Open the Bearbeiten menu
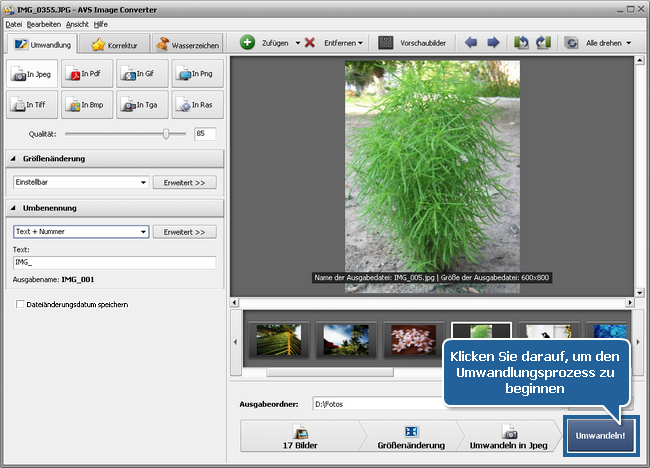The height and width of the screenshot is (468, 650). coord(44,24)
